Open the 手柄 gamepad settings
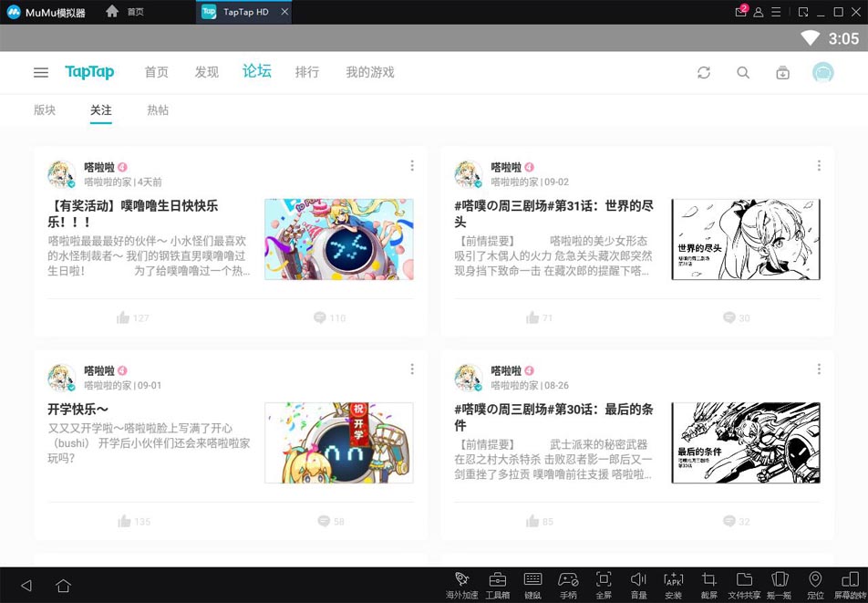 click(568, 586)
